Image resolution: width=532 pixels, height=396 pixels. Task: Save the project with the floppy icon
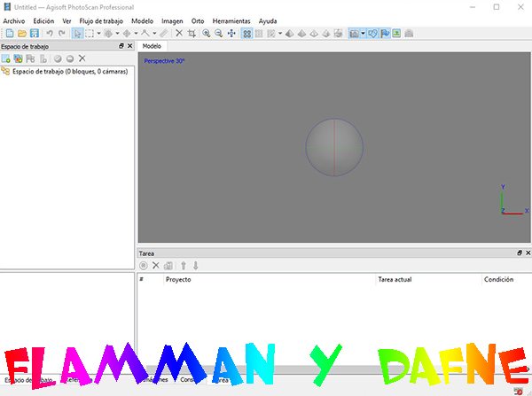click(35, 34)
